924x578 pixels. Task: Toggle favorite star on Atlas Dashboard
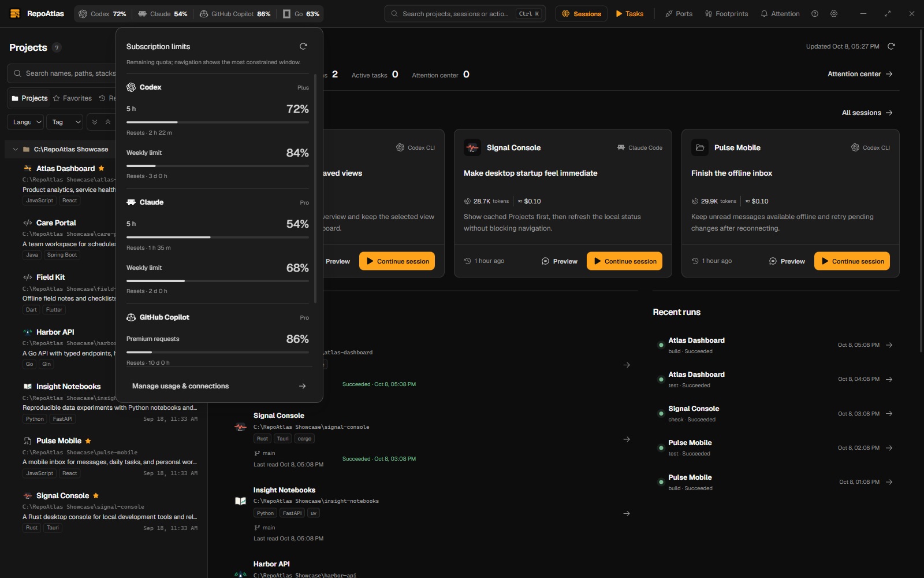pyautogui.click(x=102, y=168)
